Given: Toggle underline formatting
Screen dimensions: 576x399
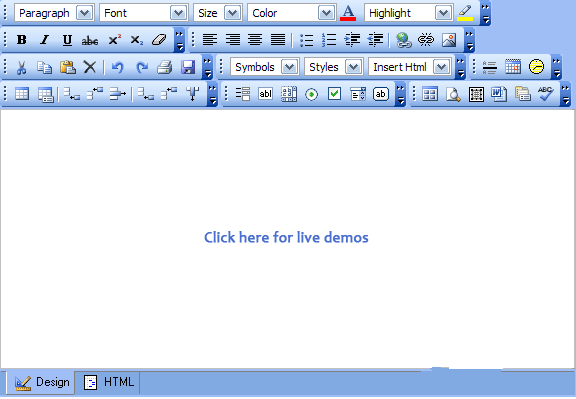Looking at the screenshot, I should (x=67, y=40).
